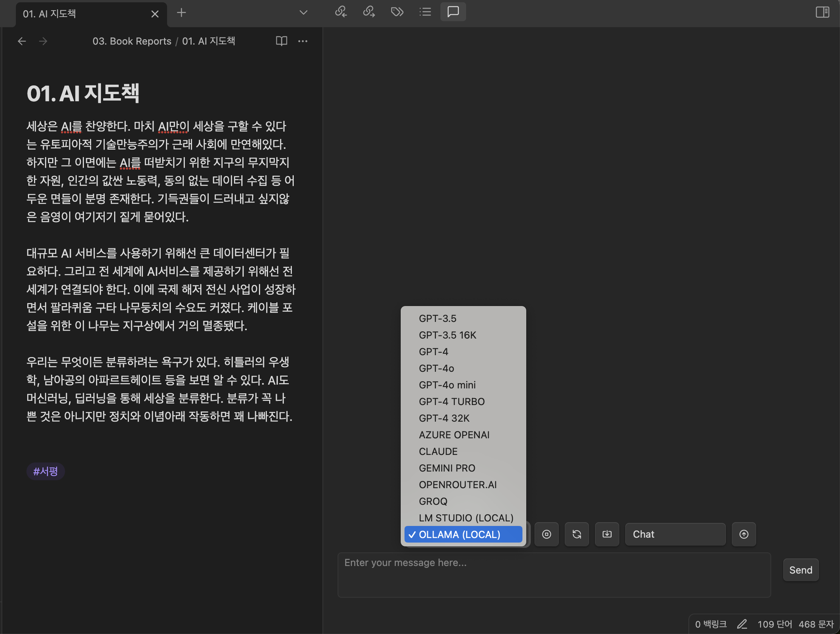Click the stop generating button

click(547, 534)
